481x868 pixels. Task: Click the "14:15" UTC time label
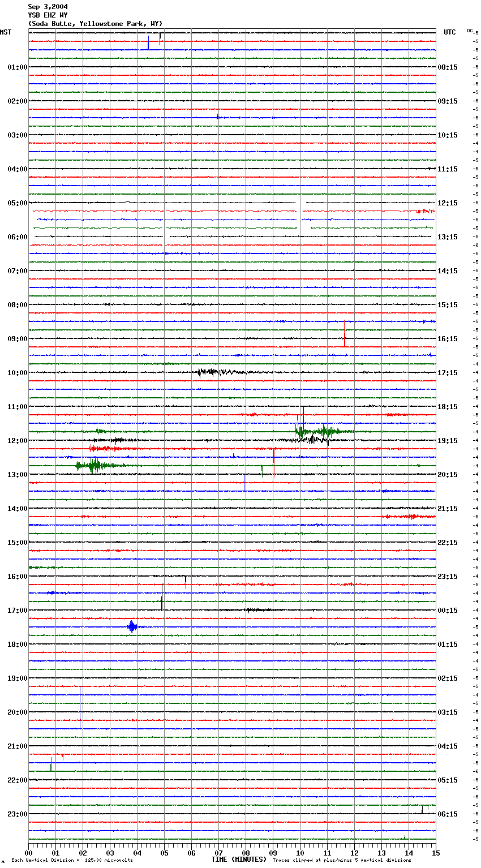(448, 271)
